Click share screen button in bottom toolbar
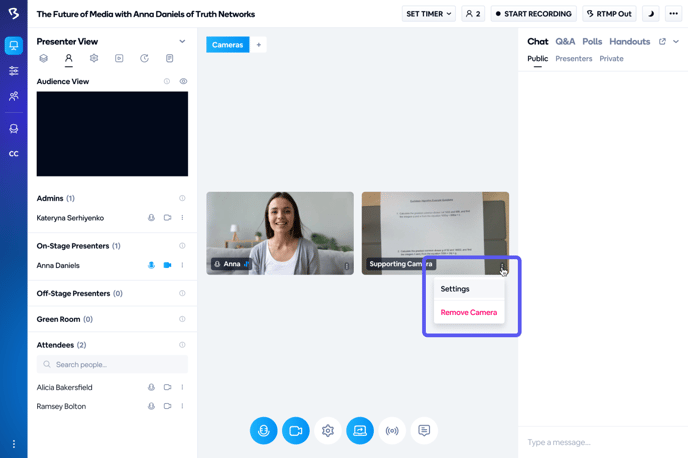Viewport: 688px width, 458px height. [360, 430]
